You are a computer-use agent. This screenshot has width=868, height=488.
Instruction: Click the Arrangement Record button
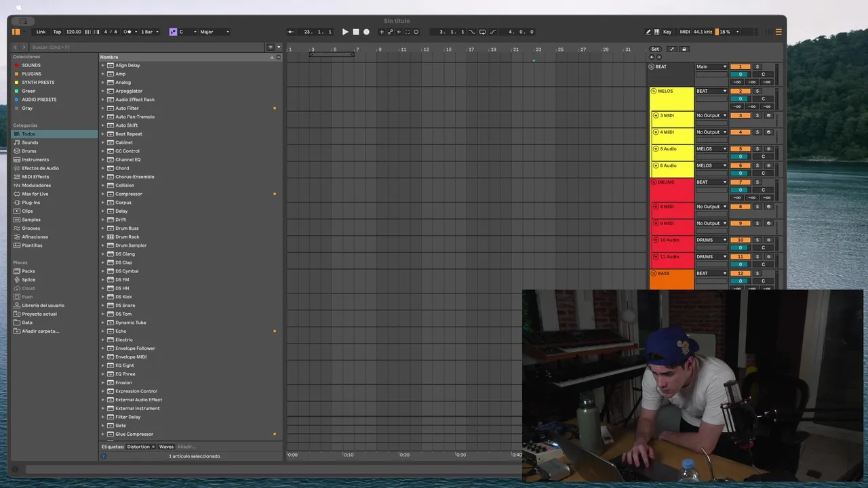pos(366,32)
